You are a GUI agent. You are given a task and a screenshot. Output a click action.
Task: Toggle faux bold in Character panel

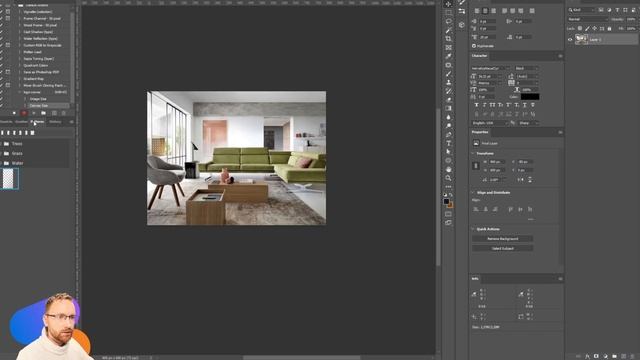point(476,105)
